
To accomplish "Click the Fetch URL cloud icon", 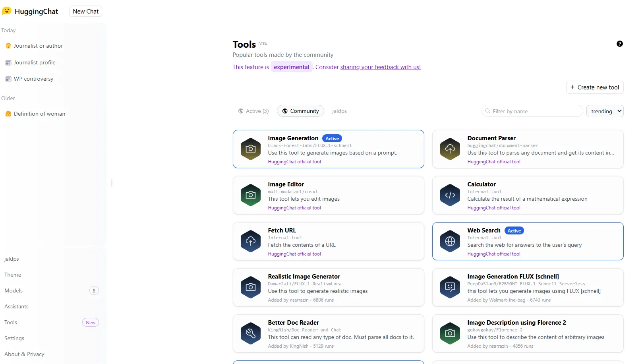I will pyautogui.click(x=250, y=241).
